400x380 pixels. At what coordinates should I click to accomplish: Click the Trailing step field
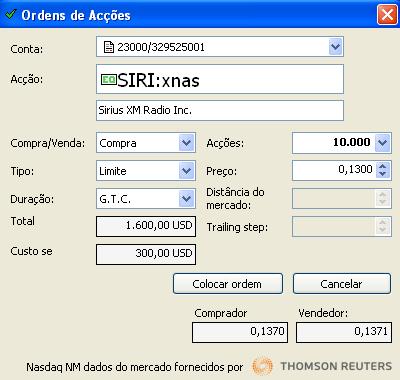pyautogui.click(x=341, y=226)
